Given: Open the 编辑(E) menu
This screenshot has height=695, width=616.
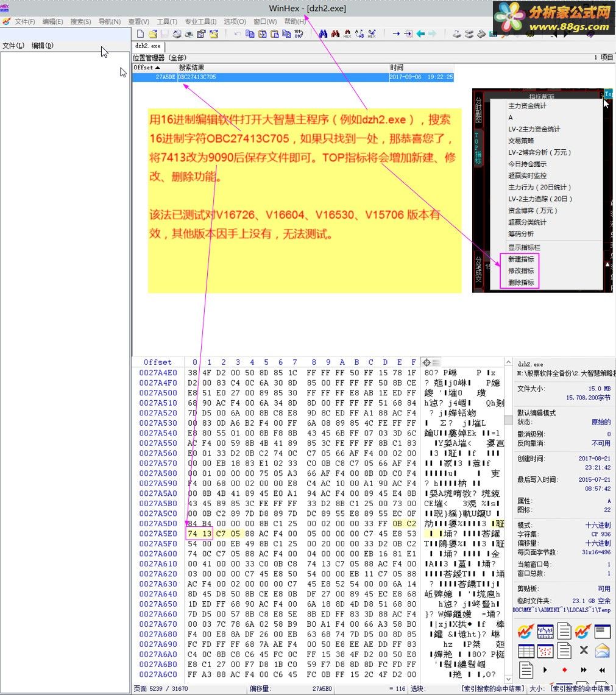Looking at the screenshot, I should [53, 21].
